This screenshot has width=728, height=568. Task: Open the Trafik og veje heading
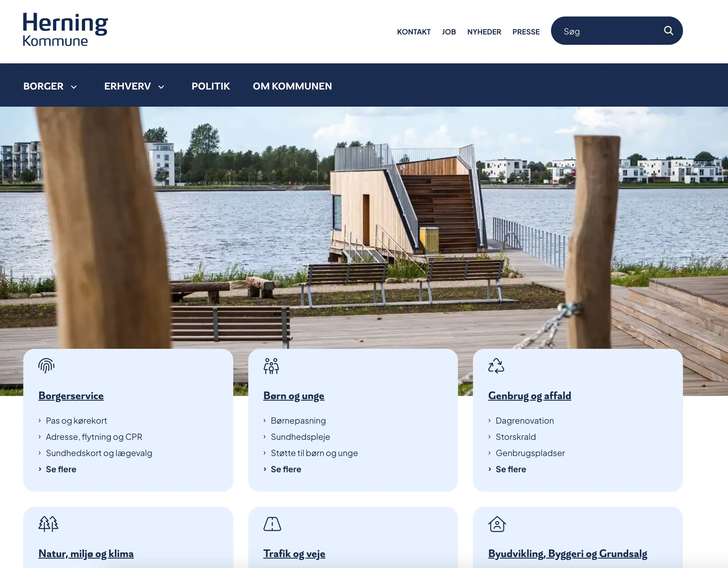(x=294, y=554)
